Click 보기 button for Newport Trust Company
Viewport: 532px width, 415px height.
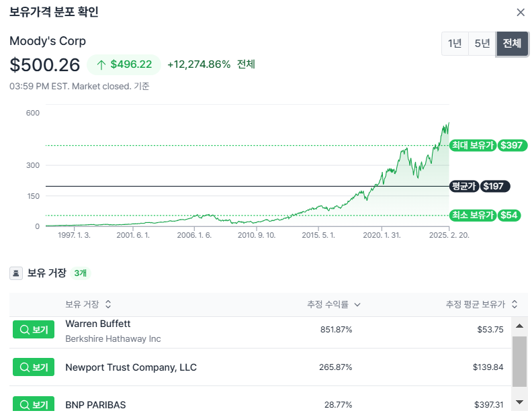pyautogui.click(x=34, y=367)
